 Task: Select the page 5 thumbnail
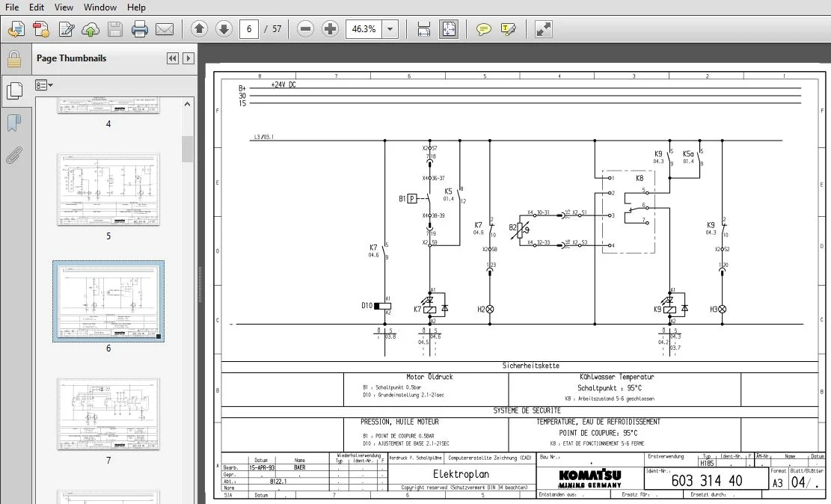108,190
